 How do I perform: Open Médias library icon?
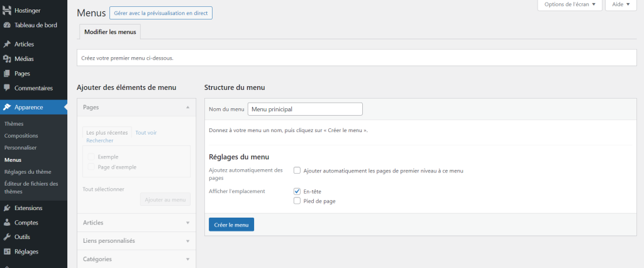[x=7, y=59]
